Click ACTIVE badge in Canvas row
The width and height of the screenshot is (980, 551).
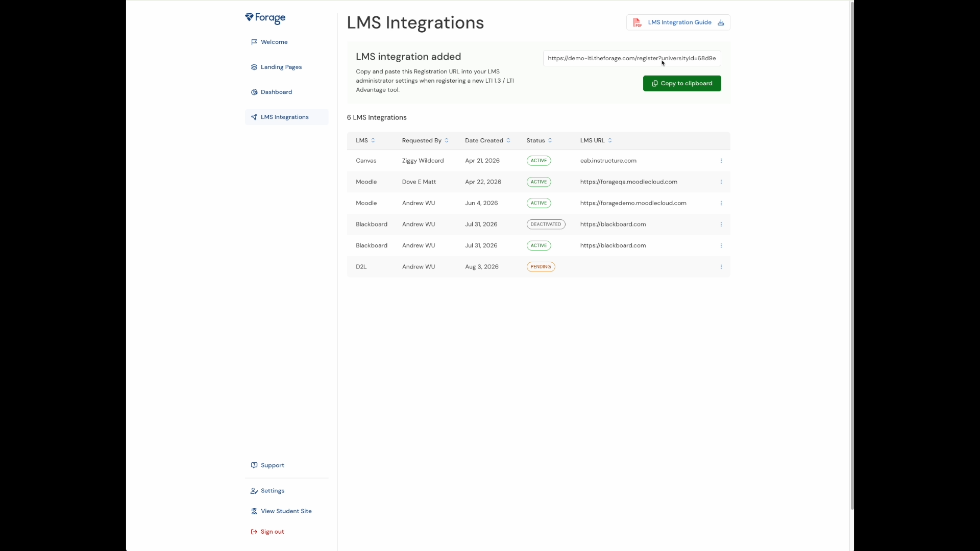[x=538, y=161]
